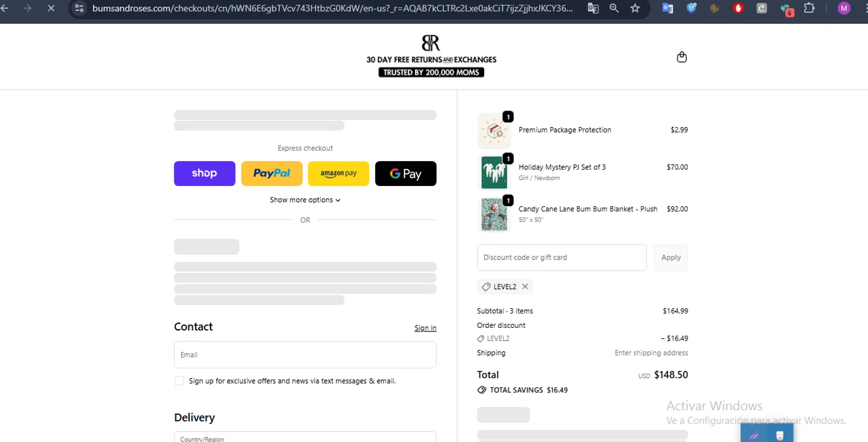Viewport: 868px width, 442px height.
Task: Click the $148.50 total amount
Action: click(671, 375)
